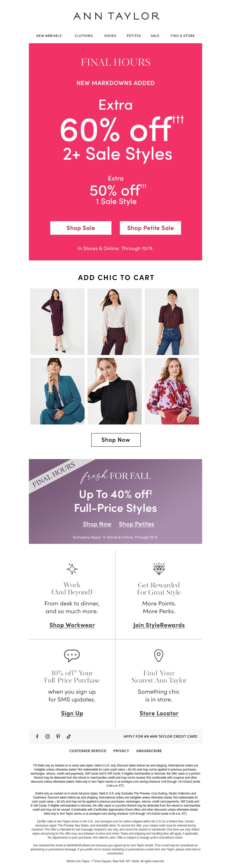Open the Instagram social icon
Screen dimensions: 231x868
(x=48, y=736)
